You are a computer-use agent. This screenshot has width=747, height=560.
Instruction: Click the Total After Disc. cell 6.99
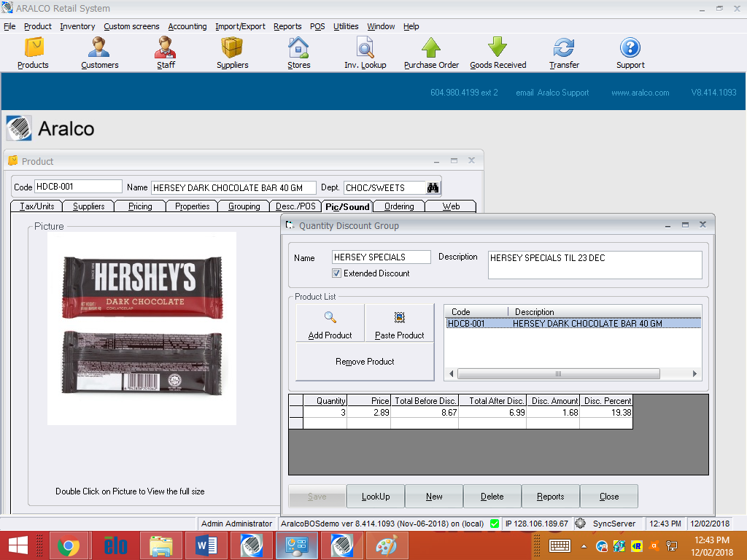pos(492,413)
